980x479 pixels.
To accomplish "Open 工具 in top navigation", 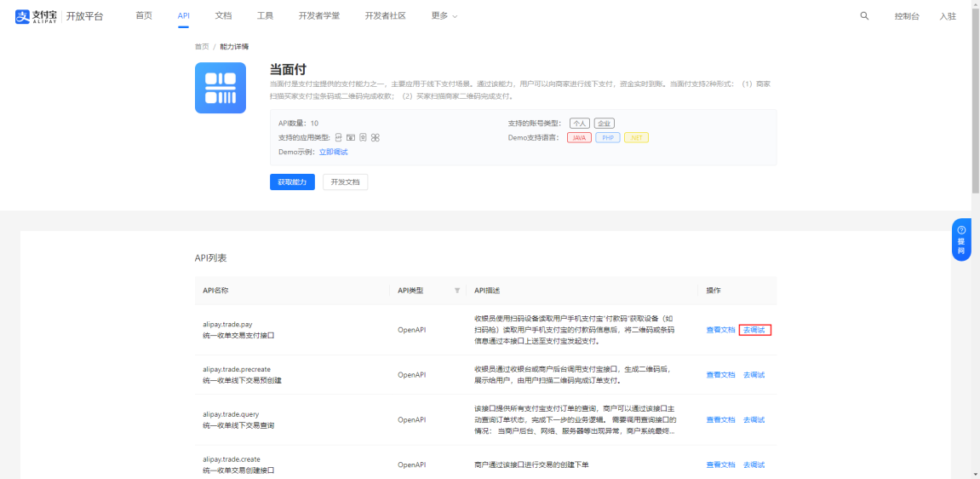I will [265, 16].
